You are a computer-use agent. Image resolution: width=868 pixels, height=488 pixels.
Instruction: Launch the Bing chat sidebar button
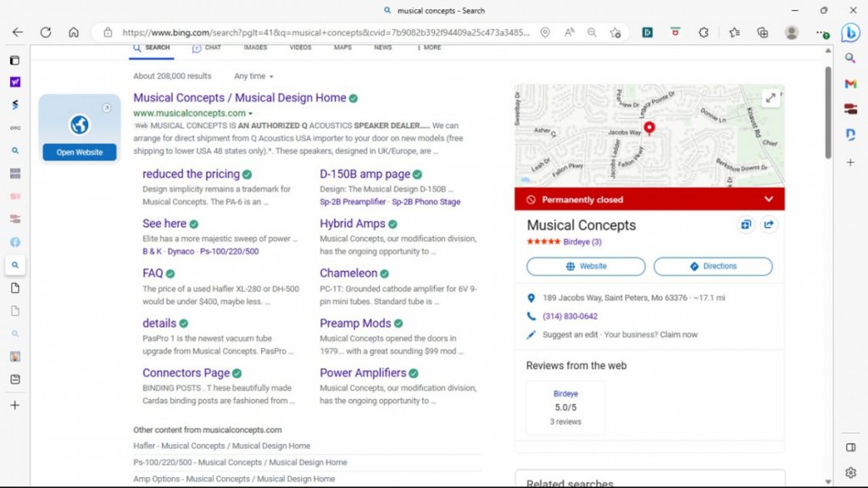[x=851, y=33]
